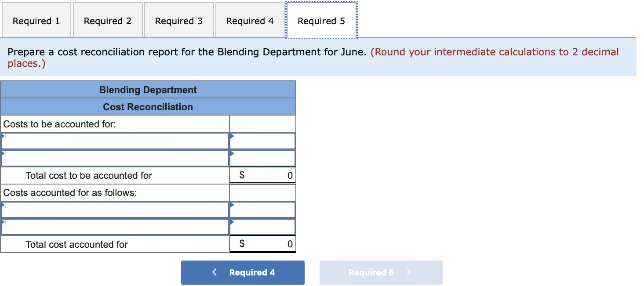
Task: Open the first label dropdown under 'Costs accounted for as follows'
Action: [x=114, y=210]
